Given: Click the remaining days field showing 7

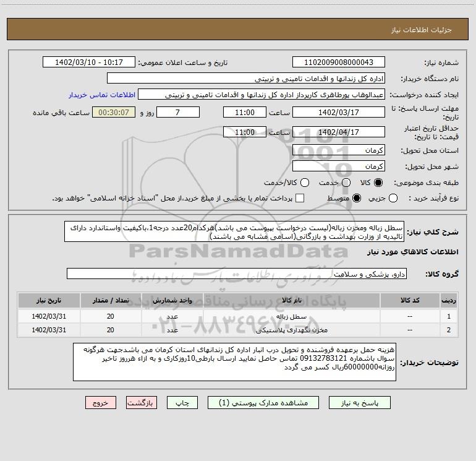Looking at the screenshot, I should point(178,112).
